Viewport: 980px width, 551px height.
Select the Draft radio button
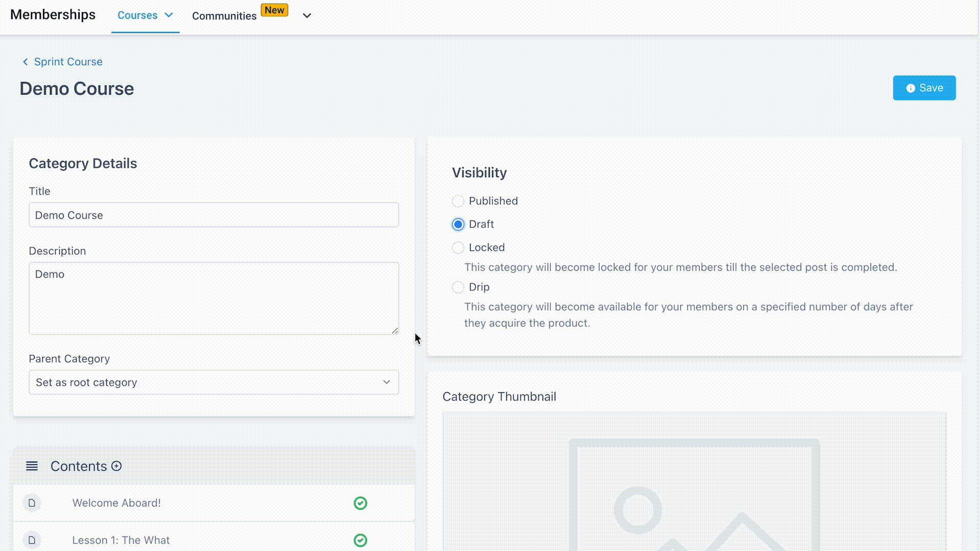(x=458, y=224)
